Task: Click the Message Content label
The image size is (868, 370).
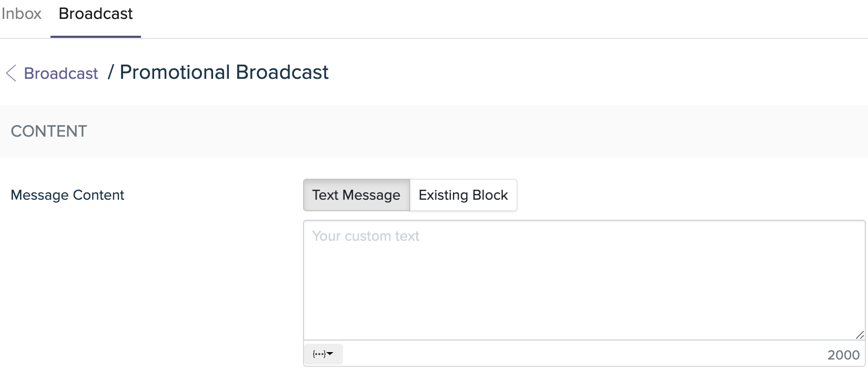Action: [67, 195]
